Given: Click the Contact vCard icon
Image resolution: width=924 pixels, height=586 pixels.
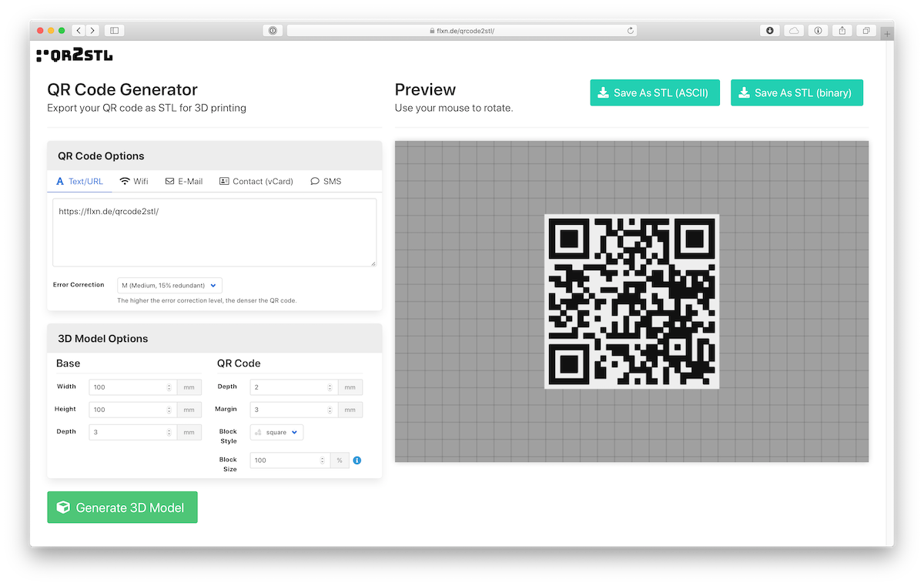Looking at the screenshot, I should point(223,181).
